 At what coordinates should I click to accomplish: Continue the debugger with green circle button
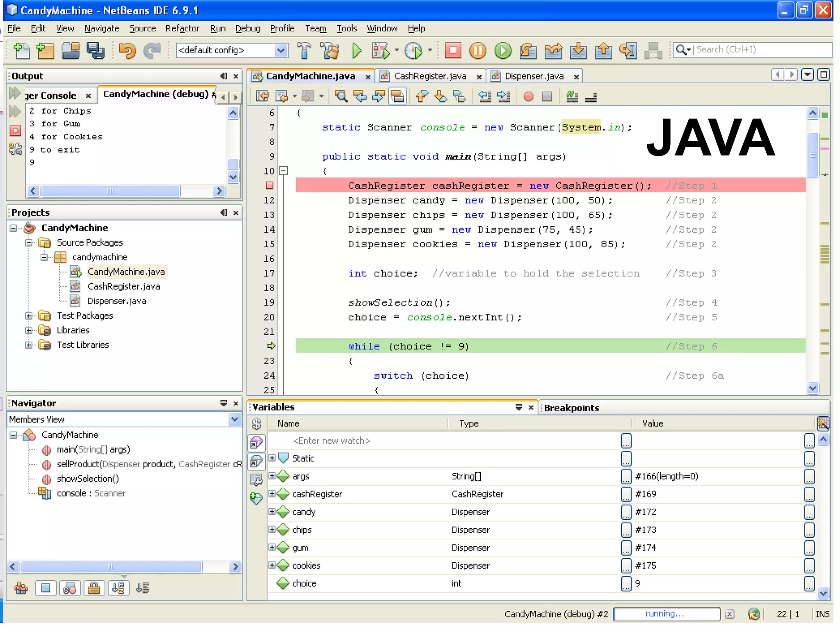503,50
